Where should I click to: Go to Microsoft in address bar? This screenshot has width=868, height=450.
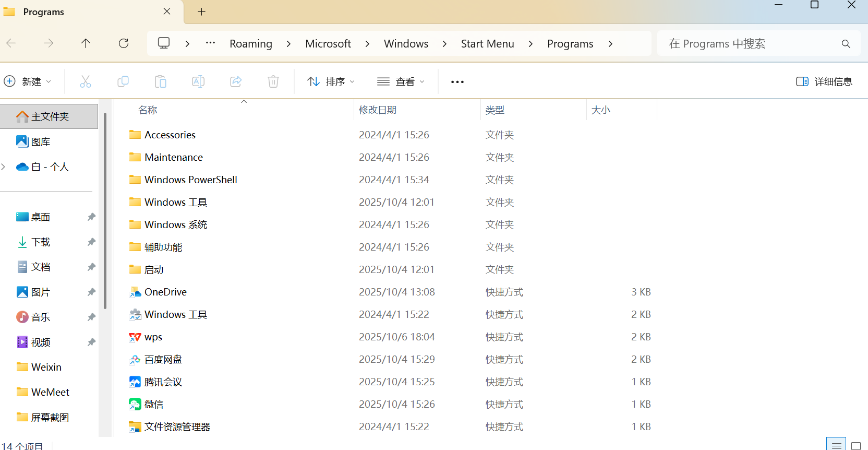point(328,44)
